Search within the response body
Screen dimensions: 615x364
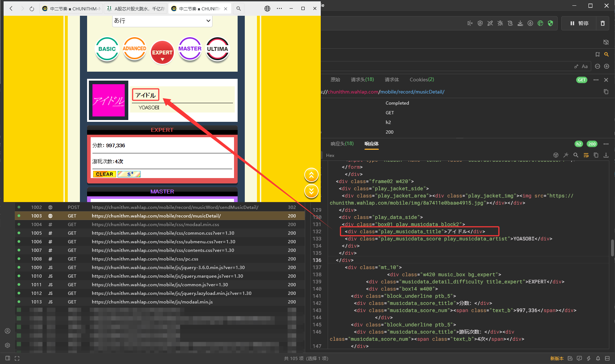(x=576, y=155)
